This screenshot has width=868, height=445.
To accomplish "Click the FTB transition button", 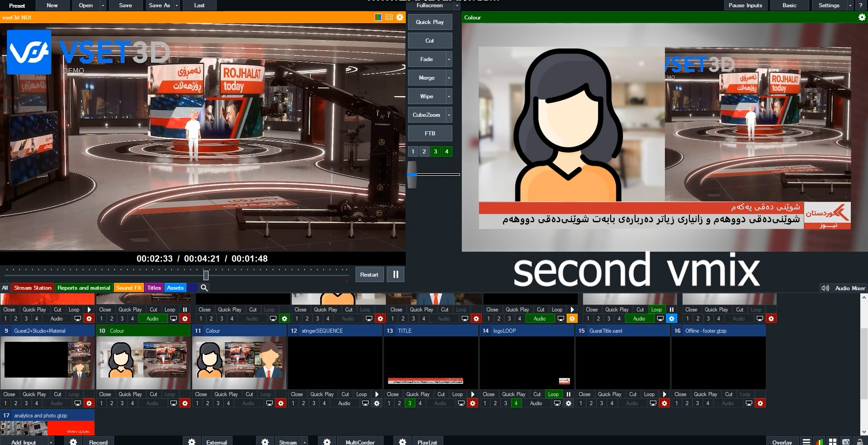I will tap(430, 134).
